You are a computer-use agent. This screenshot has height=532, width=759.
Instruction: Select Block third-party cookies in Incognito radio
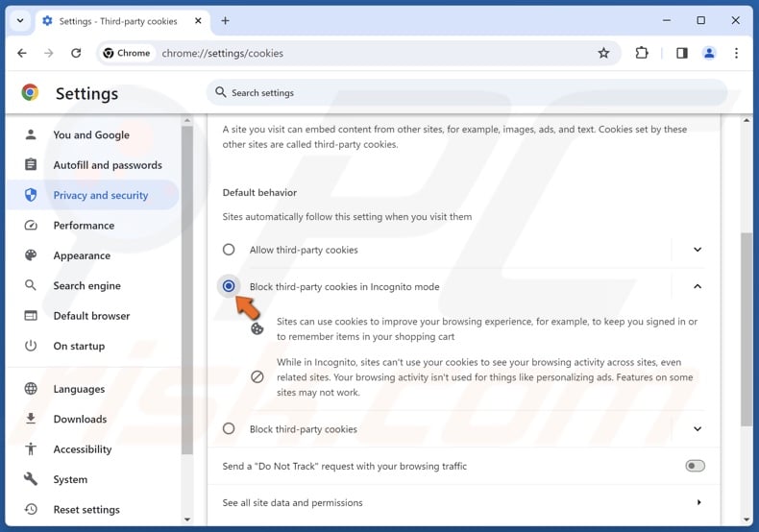tap(229, 286)
